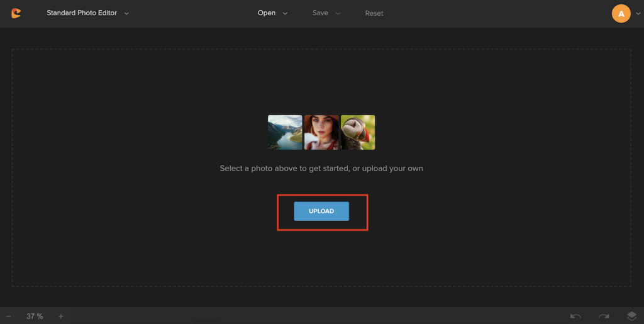Open the Open menu
The width and height of the screenshot is (644, 324).
point(267,13)
